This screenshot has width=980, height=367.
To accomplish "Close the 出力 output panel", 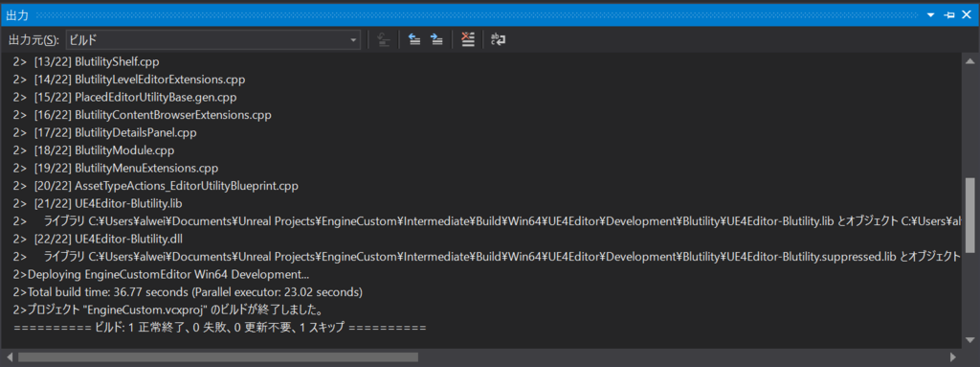I will coord(967,14).
